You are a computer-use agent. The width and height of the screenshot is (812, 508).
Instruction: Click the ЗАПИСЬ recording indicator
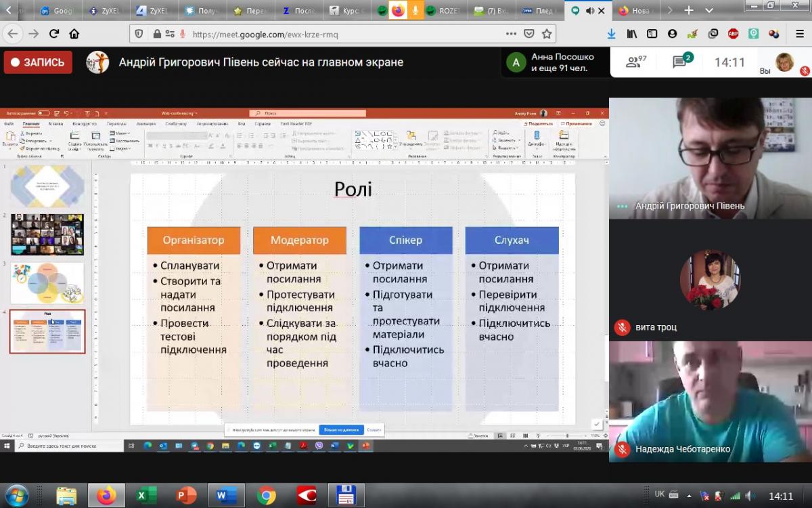point(38,62)
